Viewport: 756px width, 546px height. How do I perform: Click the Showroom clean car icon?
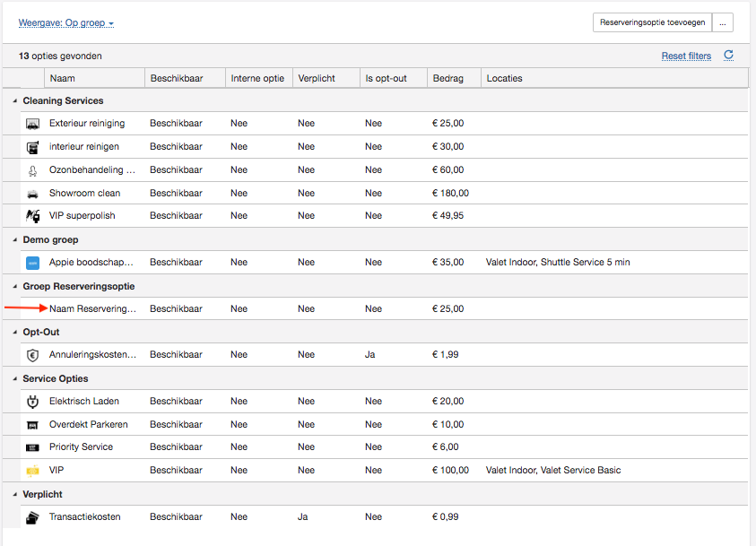pyautogui.click(x=32, y=194)
